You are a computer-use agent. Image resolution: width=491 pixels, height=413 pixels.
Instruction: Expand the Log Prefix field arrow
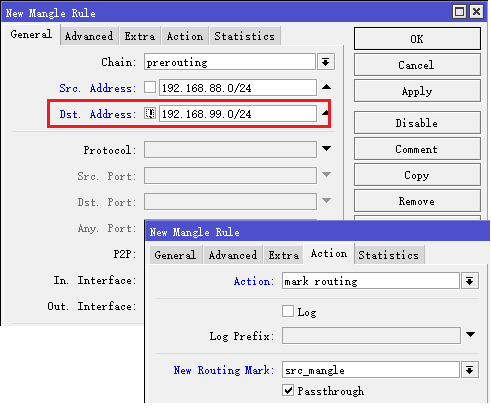[x=471, y=334]
